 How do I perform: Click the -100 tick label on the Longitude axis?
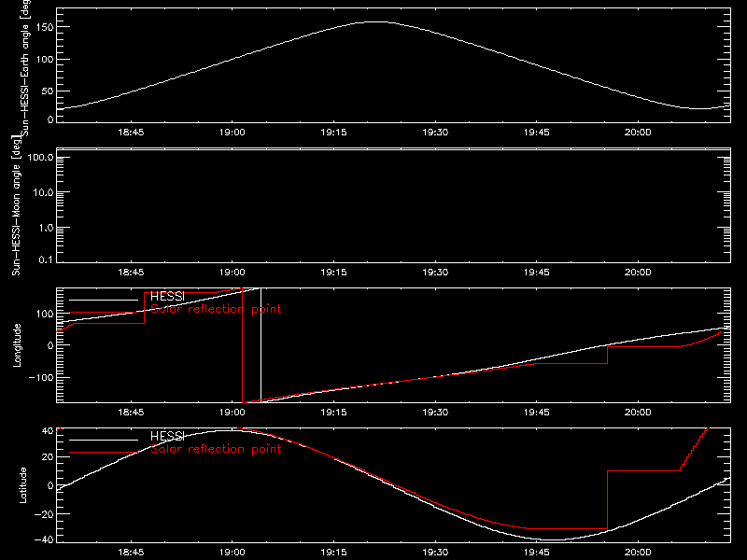tap(41, 377)
